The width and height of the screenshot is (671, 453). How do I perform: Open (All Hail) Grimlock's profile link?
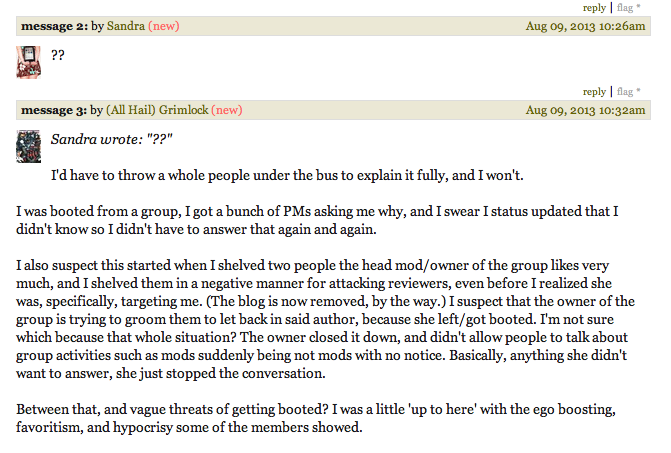(157, 110)
